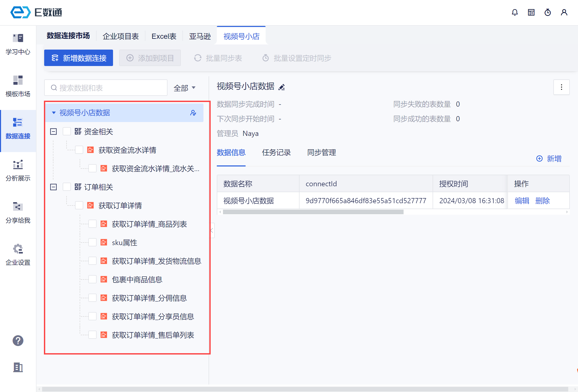Click the notification bell icon
This screenshot has width=578, height=392.
click(x=515, y=12)
